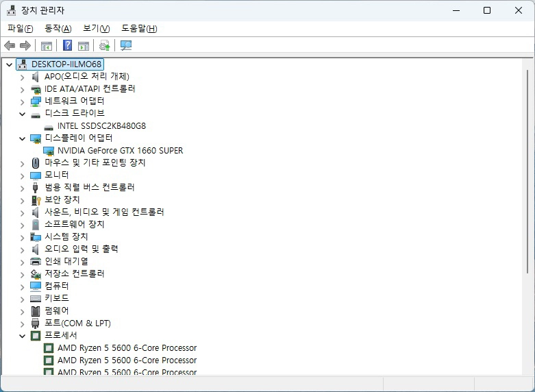Maximize the 장치 관리자 window
Viewport: 535px width, 392px height.
(x=487, y=10)
